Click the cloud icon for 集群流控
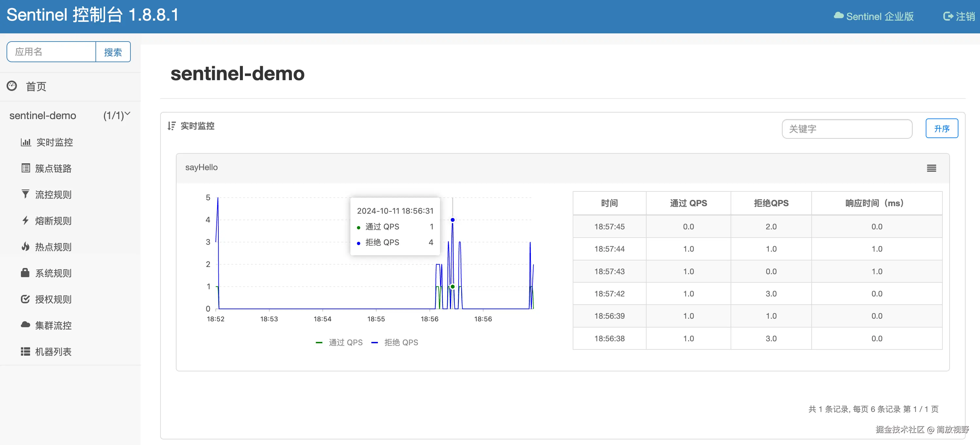Image resolution: width=980 pixels, height=445 pixels. pyautogui.click(x=25, y=325)
